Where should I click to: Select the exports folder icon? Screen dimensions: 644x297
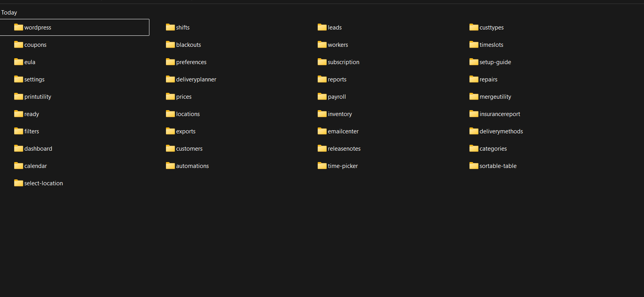170,131
